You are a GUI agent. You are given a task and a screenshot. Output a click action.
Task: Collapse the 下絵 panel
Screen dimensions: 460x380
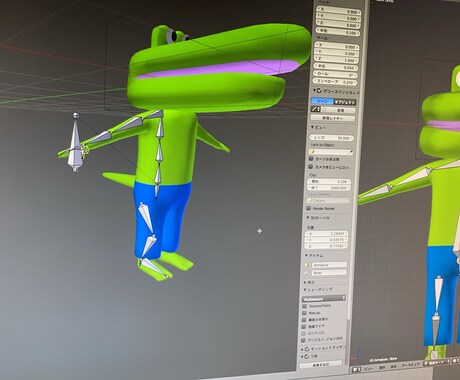(302, 356)
